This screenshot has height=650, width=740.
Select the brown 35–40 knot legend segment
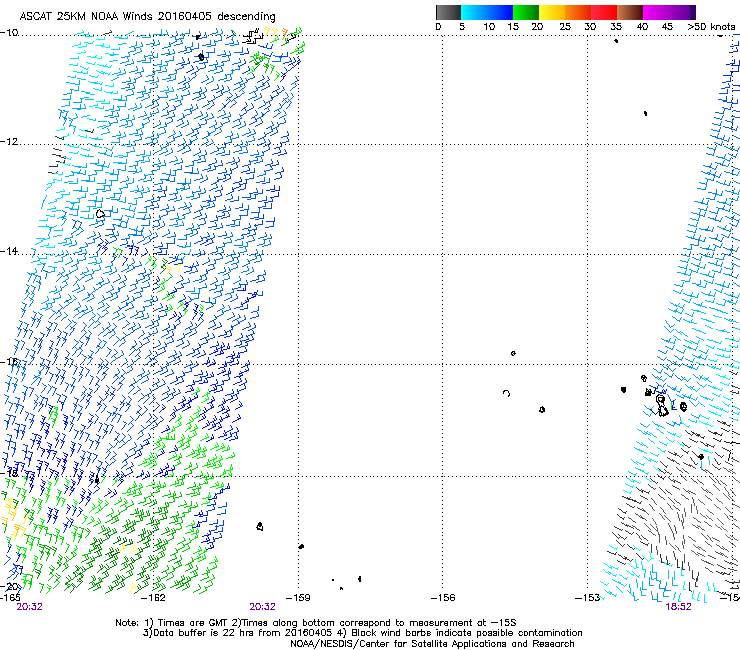(x=630, y=12)
